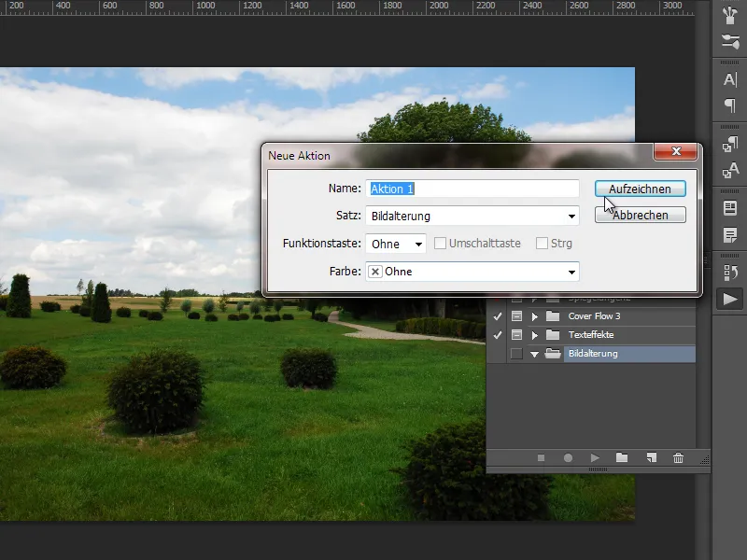
Task: Open the History panel icon
Action: [x=729, y=273]
